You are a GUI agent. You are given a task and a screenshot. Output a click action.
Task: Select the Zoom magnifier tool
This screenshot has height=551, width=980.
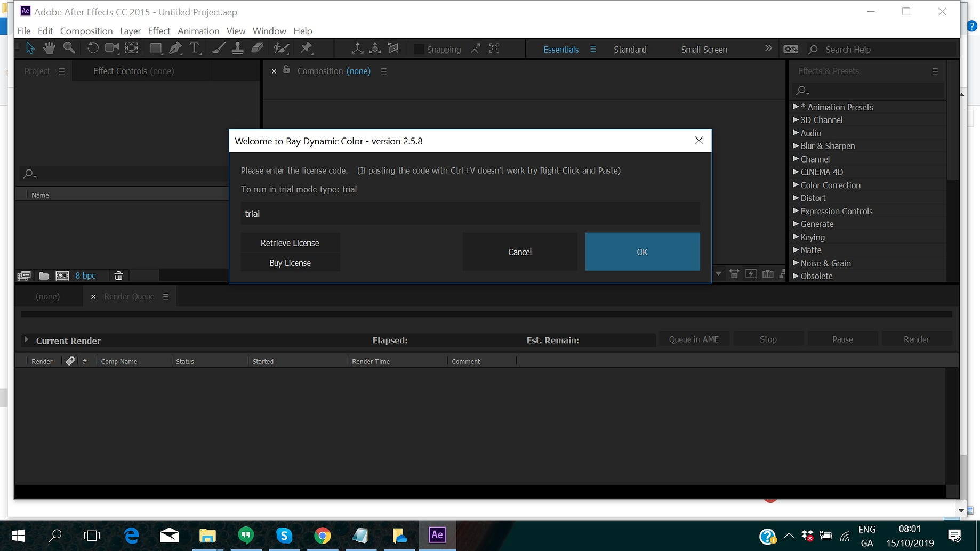69,48
